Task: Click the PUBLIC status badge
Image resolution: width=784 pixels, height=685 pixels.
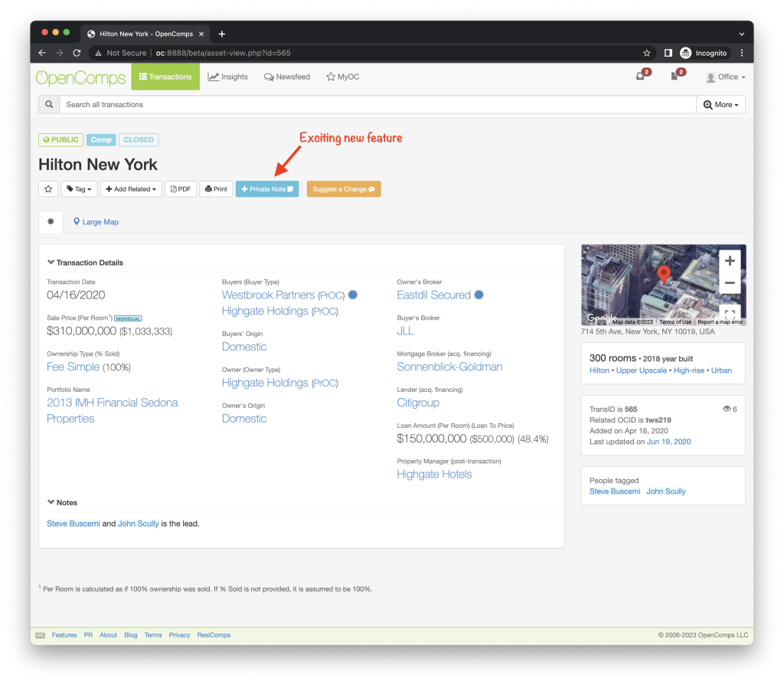Action: point(61,139)
